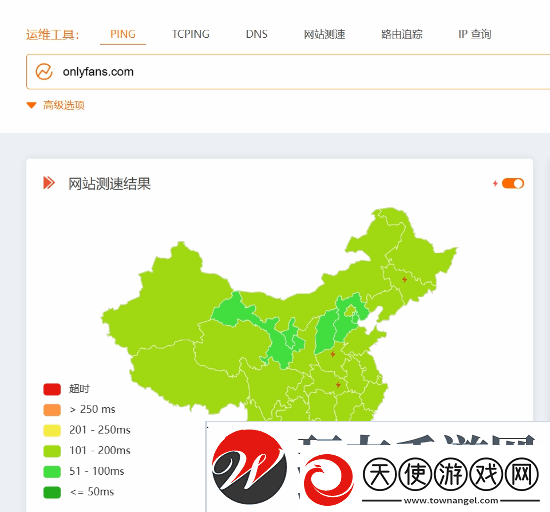The image size is (550, 512).
Task: Click the dark green <= 50ms legend swatch
Action: (52, 492)
